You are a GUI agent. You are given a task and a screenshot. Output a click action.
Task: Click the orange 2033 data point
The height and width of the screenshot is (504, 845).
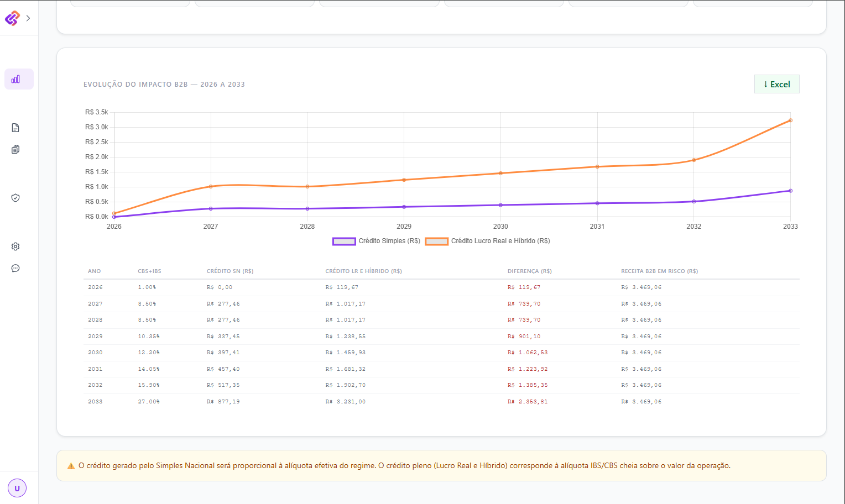coord(790,120)
